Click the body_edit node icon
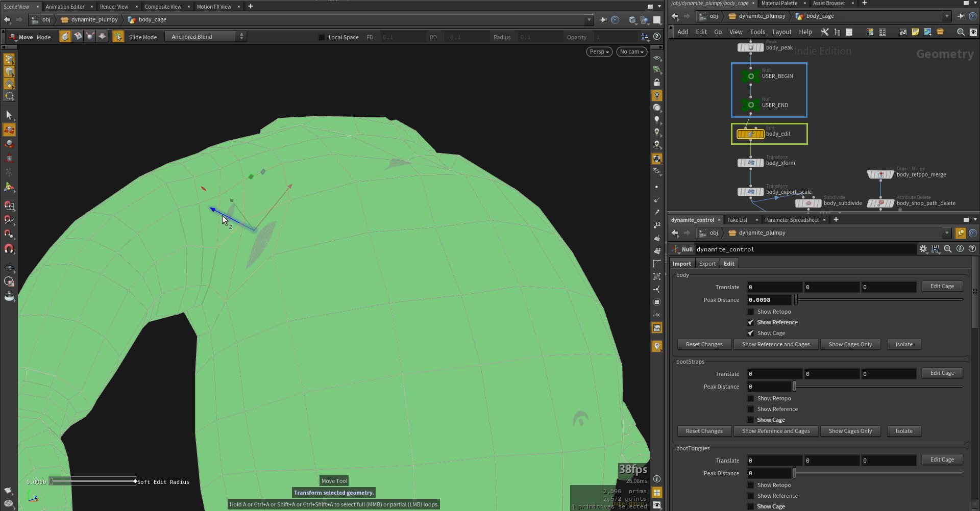The height and width of the screenshot is (511, 980). [750, 134]
